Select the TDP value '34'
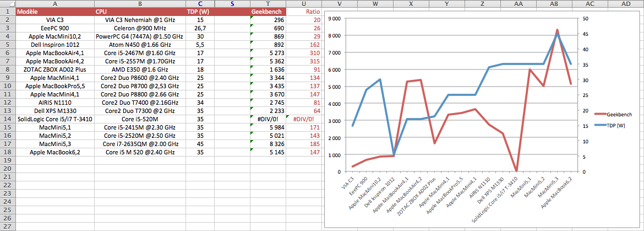Viewport: 644px width, 231px height. (x=200, y=103)
